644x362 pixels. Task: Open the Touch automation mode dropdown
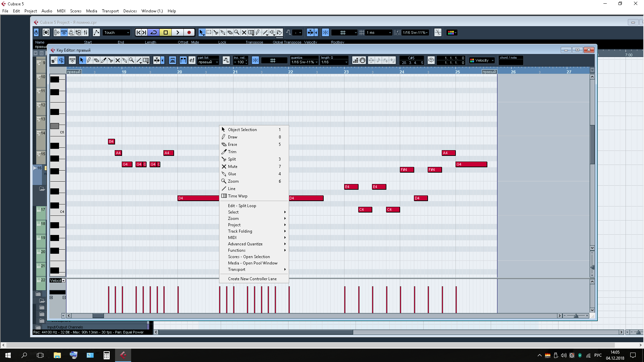point(116,33)
